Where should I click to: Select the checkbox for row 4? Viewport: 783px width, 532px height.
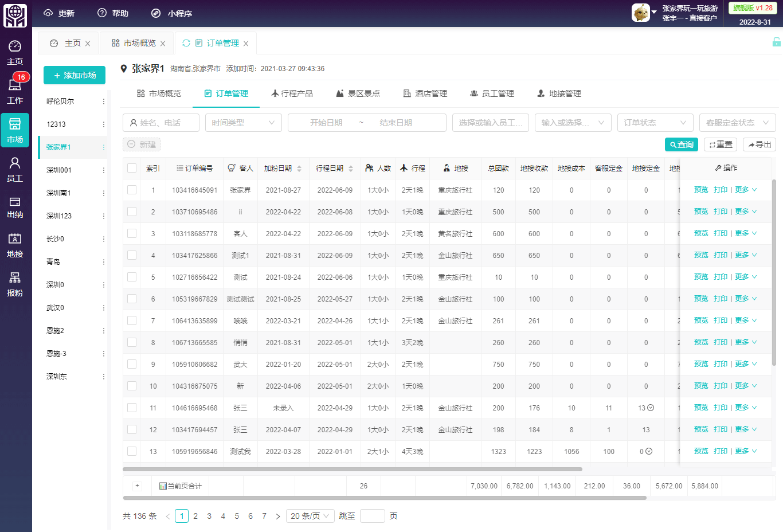132,255
